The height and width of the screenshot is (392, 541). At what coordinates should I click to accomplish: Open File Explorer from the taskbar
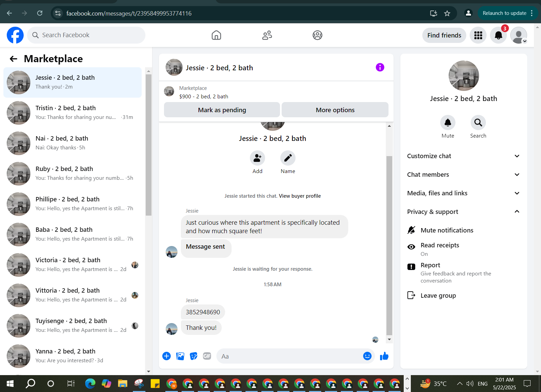(x=122, y=384)
